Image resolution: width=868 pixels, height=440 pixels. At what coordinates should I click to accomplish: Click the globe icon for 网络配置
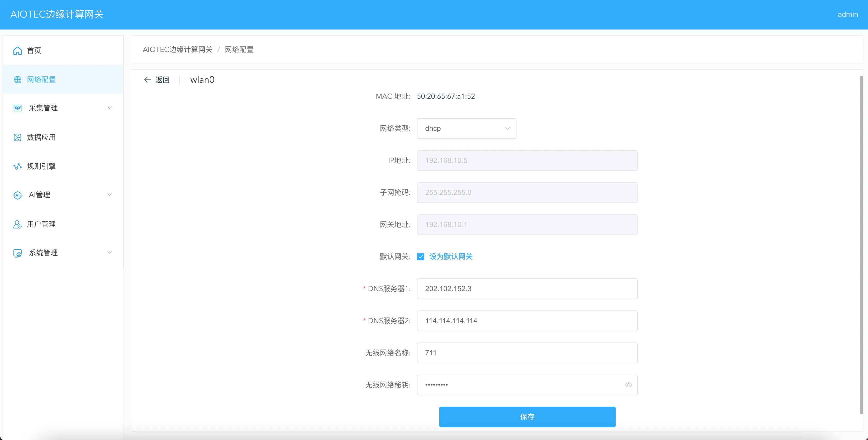(x=18, y=80)
